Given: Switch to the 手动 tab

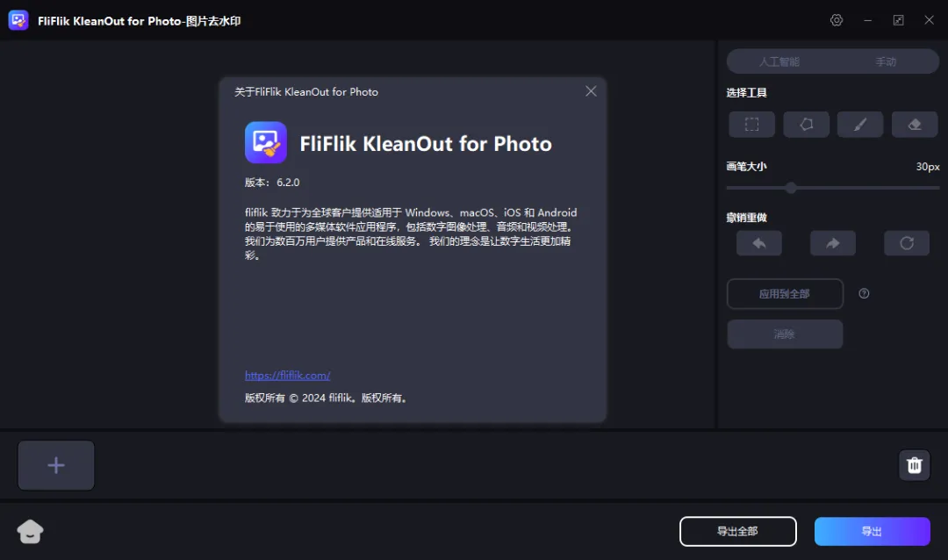Looking at the screenshot, I should tap(886, 61).
